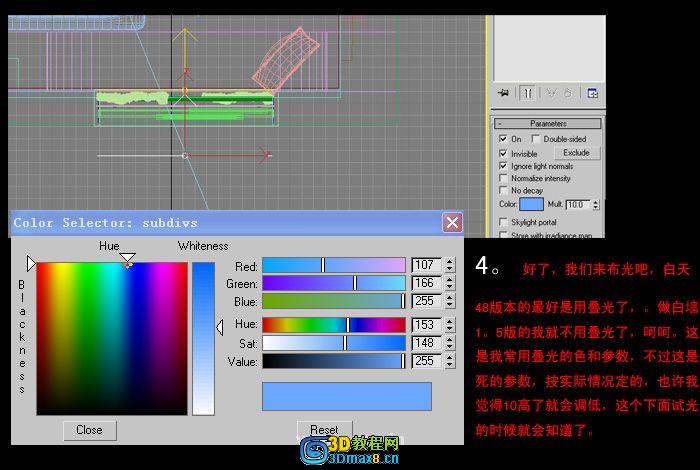Toggle Ignore light normals checkbox

[x=503, y=166]
